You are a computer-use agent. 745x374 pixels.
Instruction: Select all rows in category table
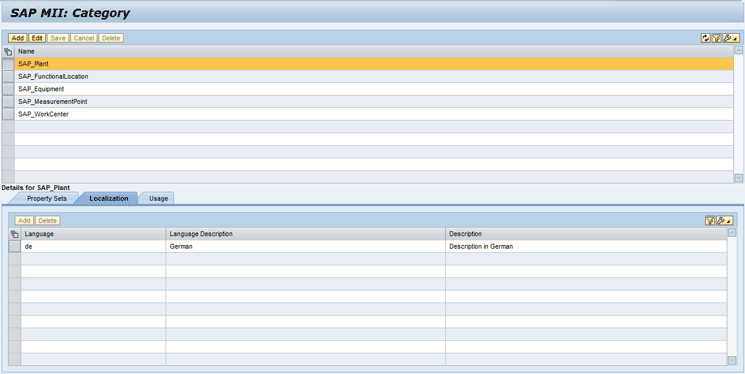[x=8, y=51]
